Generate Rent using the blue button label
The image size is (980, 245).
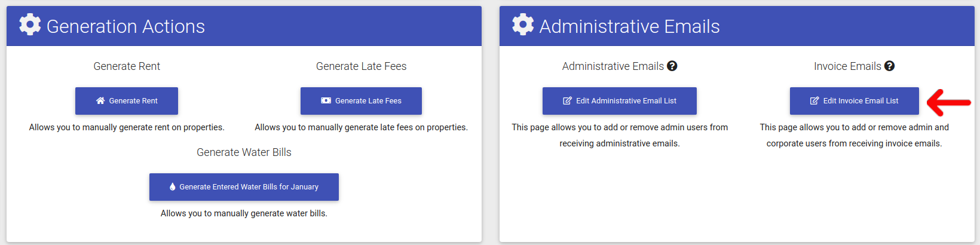click(133, 101)
